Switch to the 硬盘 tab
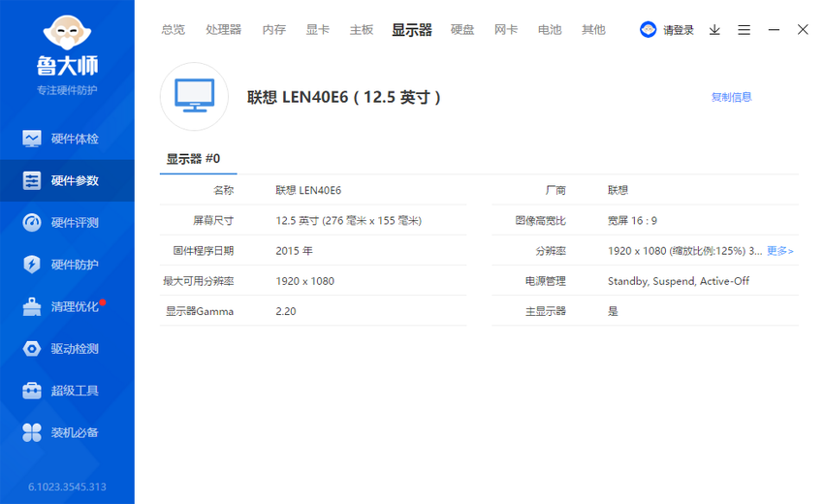This screenshot has width=824, height=504. click(x=462, y=30)
